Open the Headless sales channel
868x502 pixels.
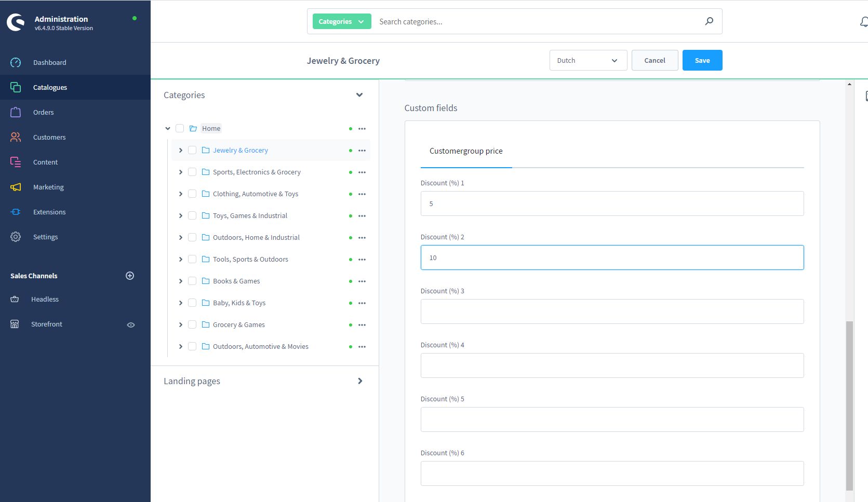click(45, 299)
